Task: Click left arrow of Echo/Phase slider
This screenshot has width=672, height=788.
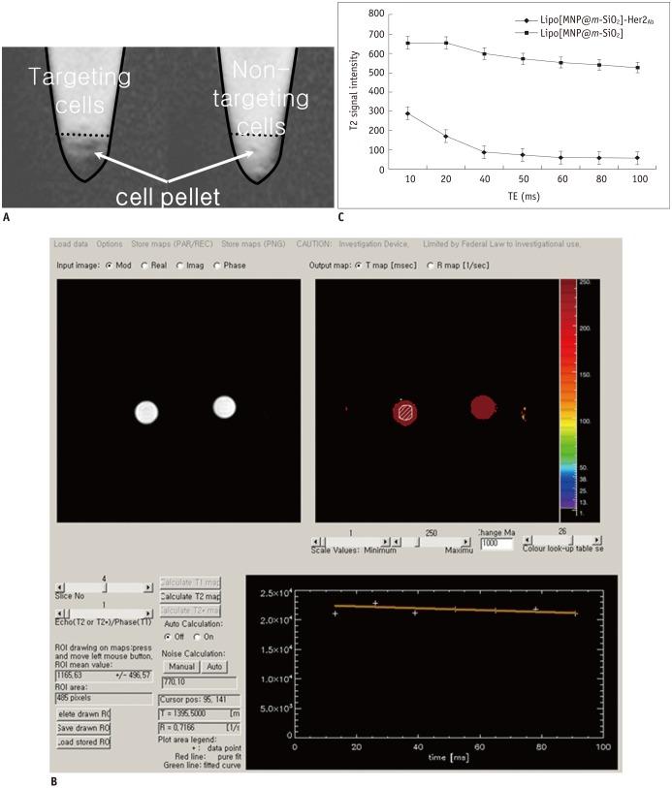Action: click(60, 614)
